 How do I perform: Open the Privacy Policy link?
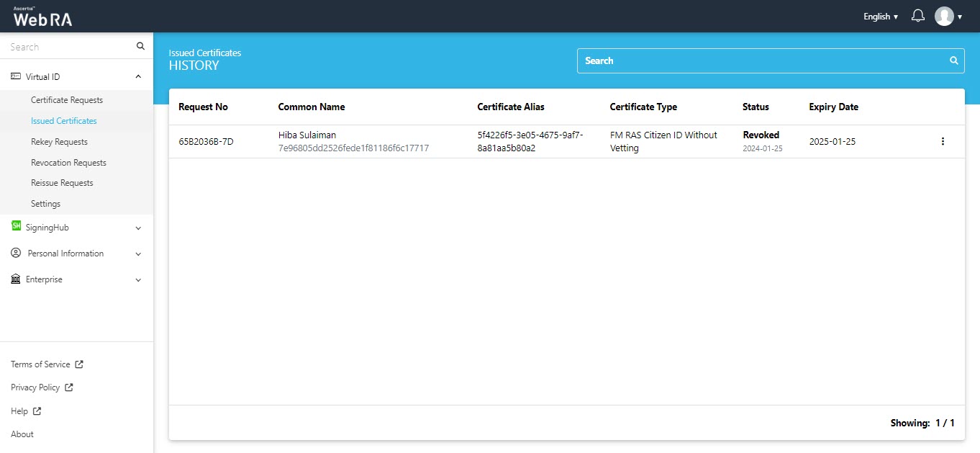pos(35,387)
